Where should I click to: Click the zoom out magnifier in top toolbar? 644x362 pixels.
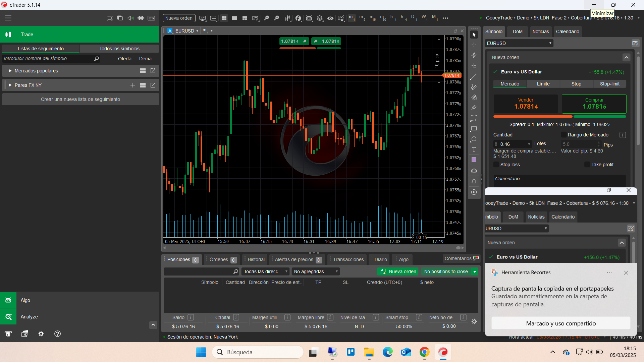(x=267, y=18)
